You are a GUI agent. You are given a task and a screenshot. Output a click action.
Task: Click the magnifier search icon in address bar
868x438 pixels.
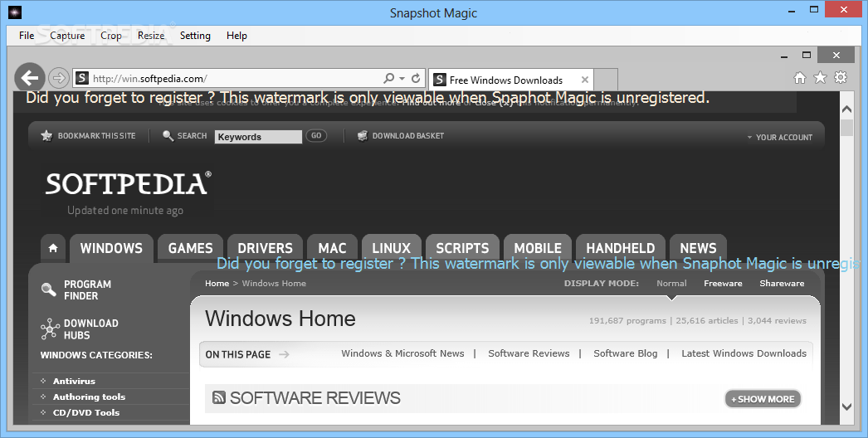389,78
